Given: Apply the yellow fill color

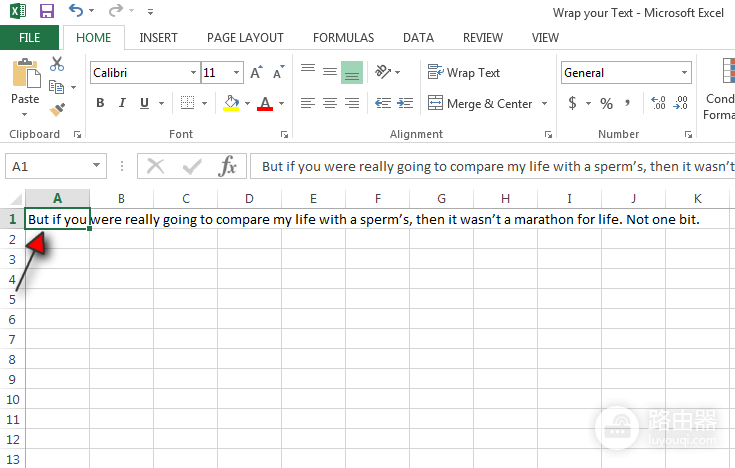Looking at the screenshot, I should tap(231, 103).
